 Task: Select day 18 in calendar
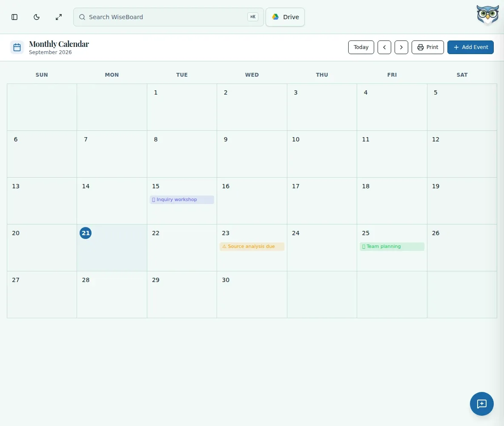pos(392,201)
